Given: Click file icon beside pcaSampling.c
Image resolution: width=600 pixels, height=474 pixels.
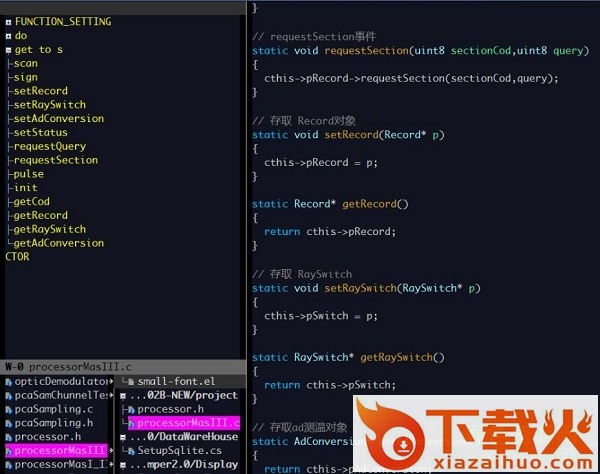Looking at the screenshot, I should [x=8, y=409].
